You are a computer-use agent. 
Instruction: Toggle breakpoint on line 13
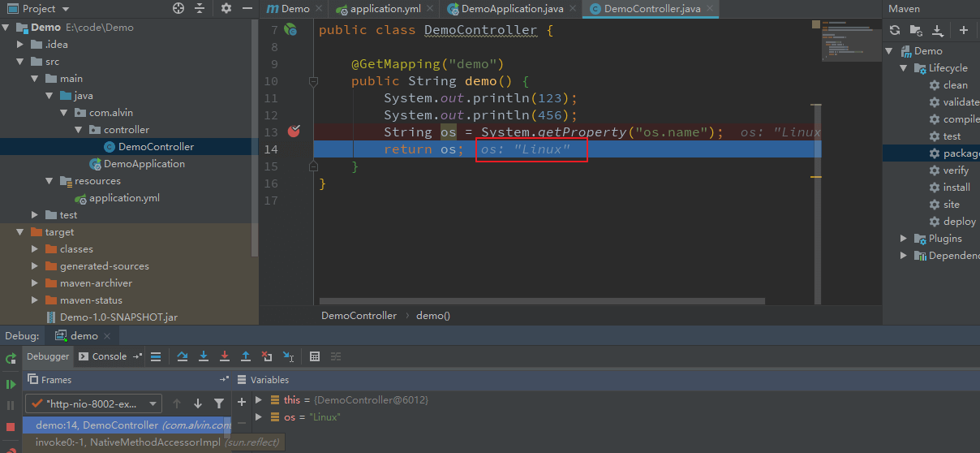[294, 132]
